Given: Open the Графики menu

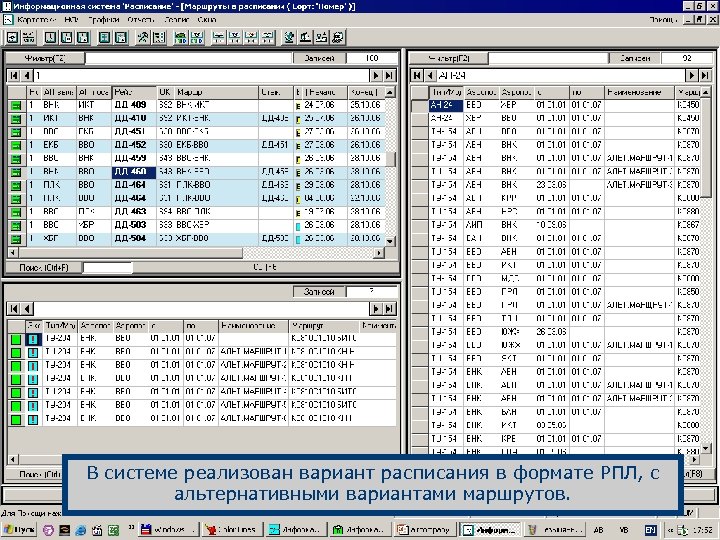Looking at the screenshot, I should coord(104,20).
